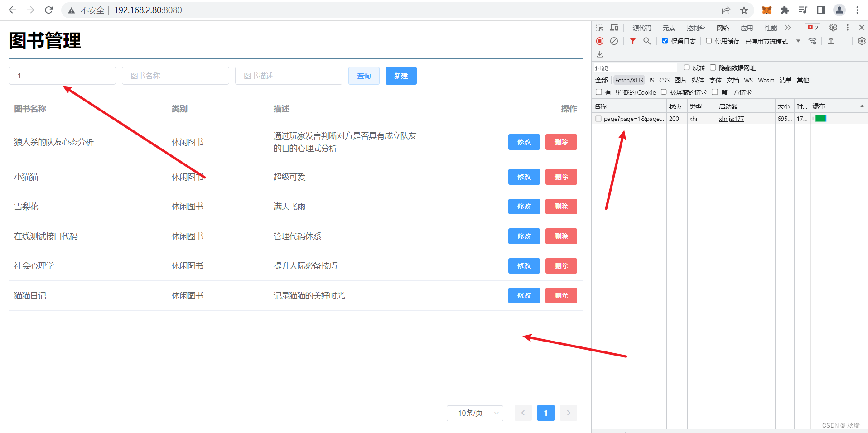Viewport: 868px width, 433px height.
Task: Go back with the browser back arrow
Action: pyautogui.click(x=12, y=10)
